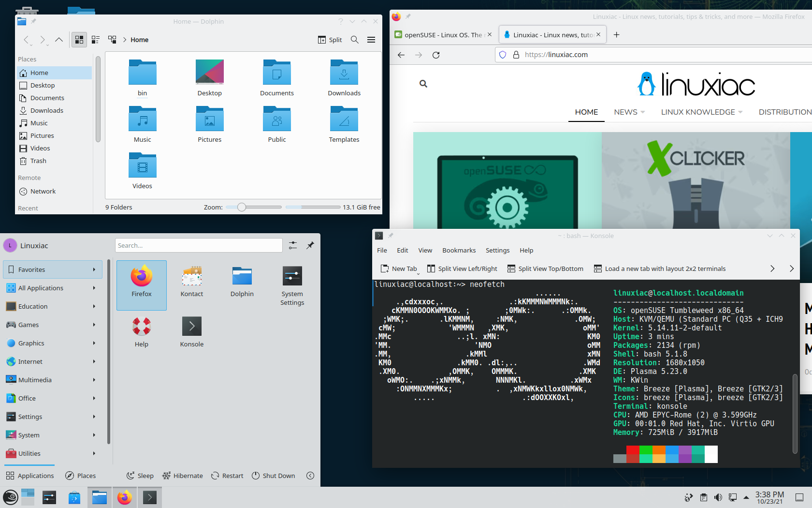This screenshot has height=508, width=812.
Task: Expand the LINUX KNOWLEDGE menu
Action: pos(701,112)
